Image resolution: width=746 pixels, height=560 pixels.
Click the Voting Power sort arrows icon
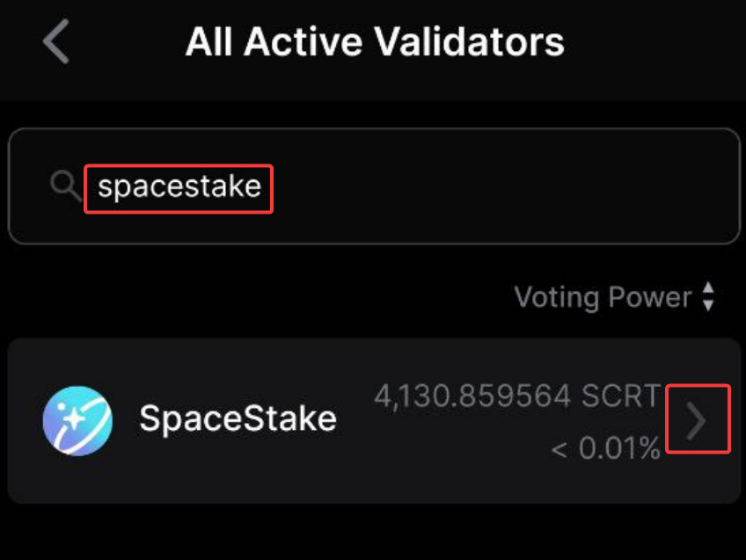click(x=708, y=297)
